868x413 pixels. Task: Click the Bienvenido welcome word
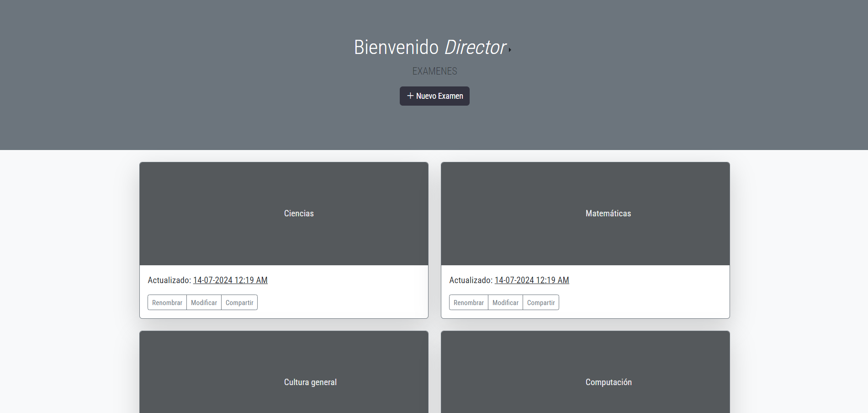coord(396,48)
